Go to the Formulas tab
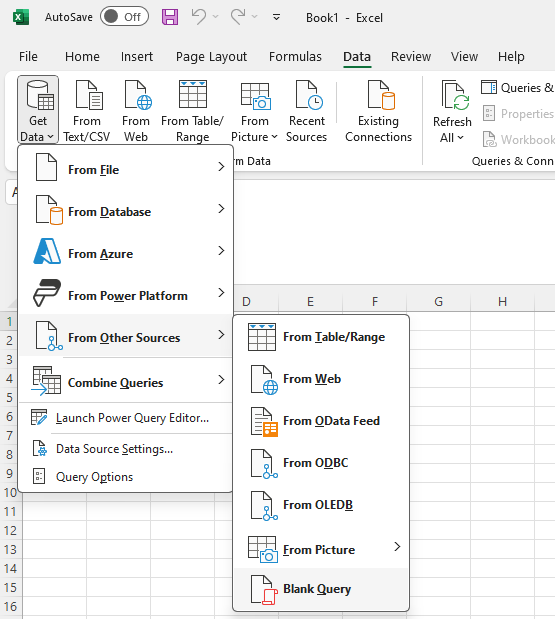 [295, 57]
